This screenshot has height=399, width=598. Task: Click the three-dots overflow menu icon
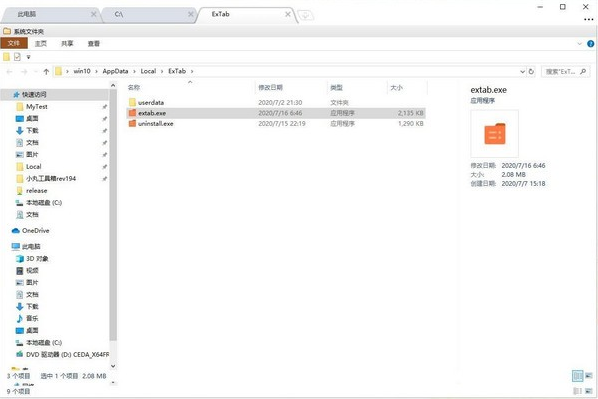click(x=588, y=19)
